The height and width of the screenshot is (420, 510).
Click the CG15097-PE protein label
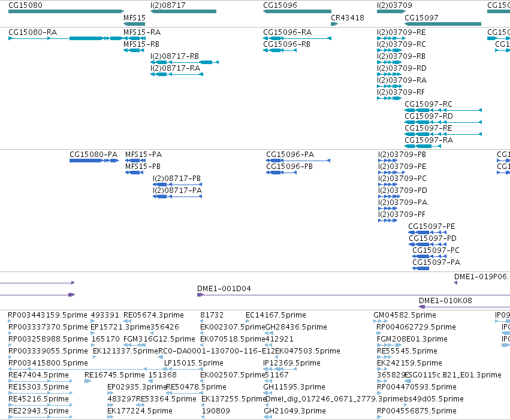coord(431,226)
